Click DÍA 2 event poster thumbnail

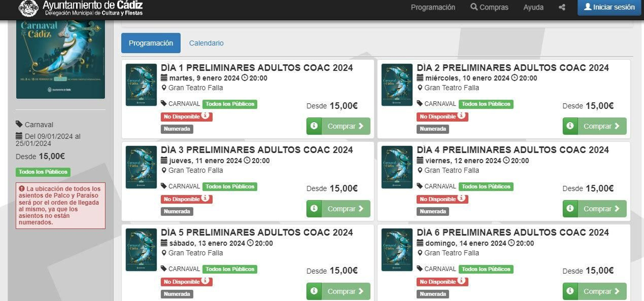[x=397, y=85]
